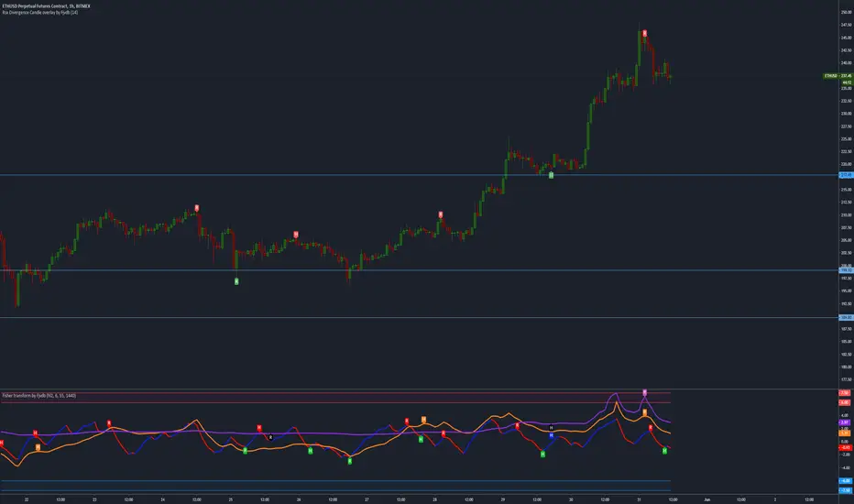
Task: Click the blue -7.50 Fisher level label
Action: (x=845, y=490)
